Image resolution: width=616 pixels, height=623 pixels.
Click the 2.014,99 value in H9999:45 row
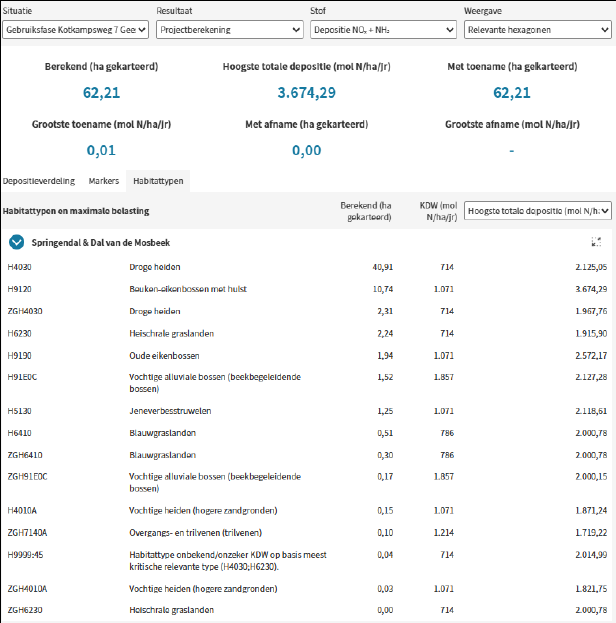point(591,555)
